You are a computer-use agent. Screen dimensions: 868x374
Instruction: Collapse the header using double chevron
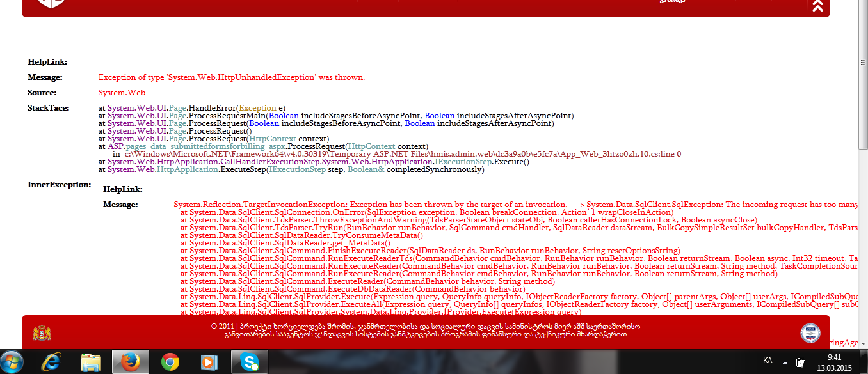[817, 6]
